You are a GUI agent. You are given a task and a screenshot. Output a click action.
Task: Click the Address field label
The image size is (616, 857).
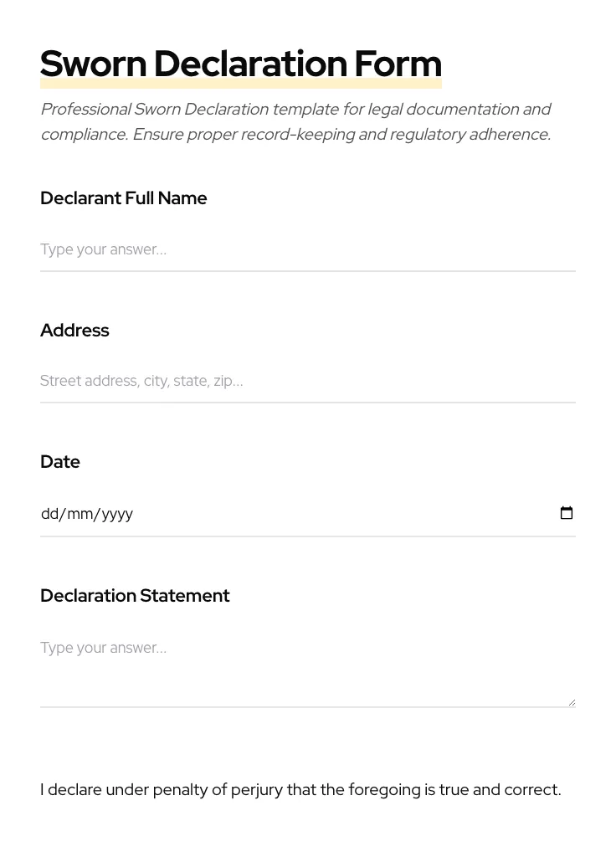[x=74, y=331]
